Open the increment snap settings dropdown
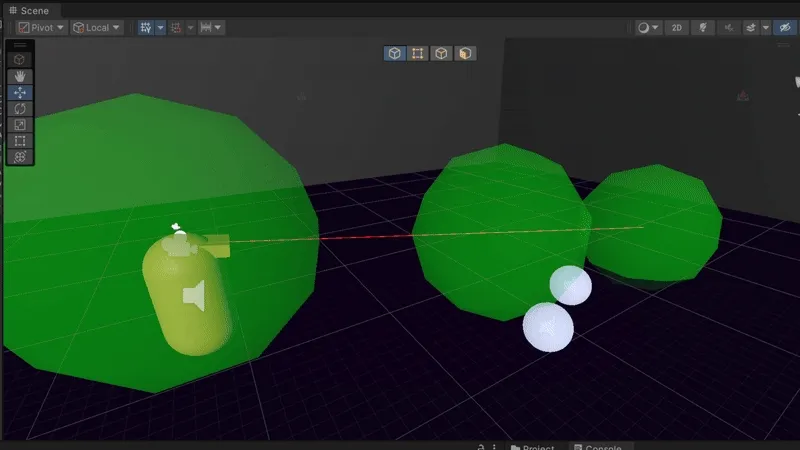 tap(211, 28)
